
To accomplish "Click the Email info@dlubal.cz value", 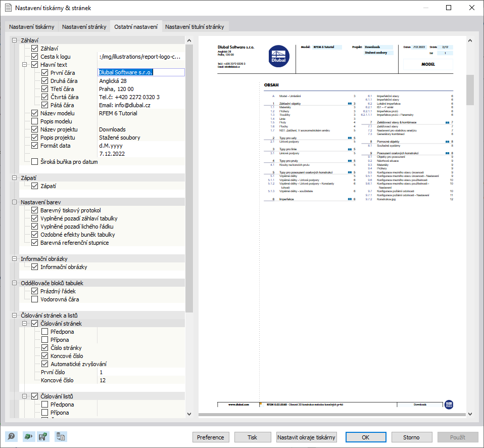I will [125, 105].
